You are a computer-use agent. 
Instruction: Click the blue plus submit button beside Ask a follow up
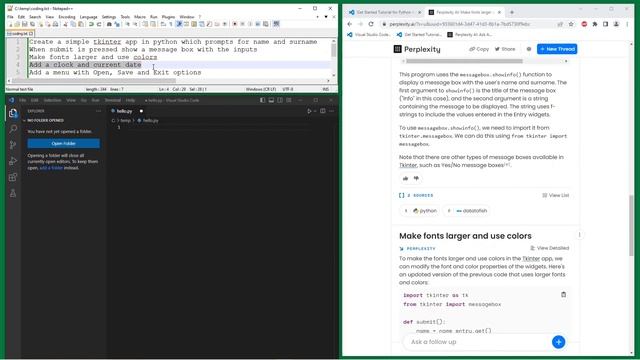(x=558, y=342)
